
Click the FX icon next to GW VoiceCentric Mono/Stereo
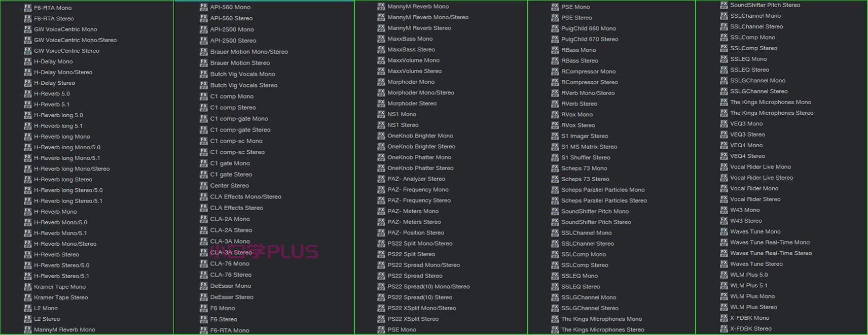pyautogui.click(x=28, y=40)
